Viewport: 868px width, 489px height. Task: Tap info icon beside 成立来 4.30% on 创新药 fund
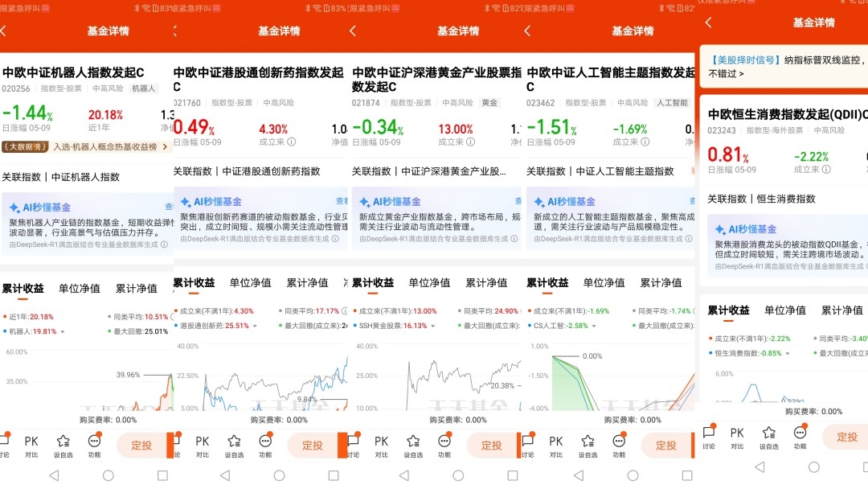click(292, 142)
